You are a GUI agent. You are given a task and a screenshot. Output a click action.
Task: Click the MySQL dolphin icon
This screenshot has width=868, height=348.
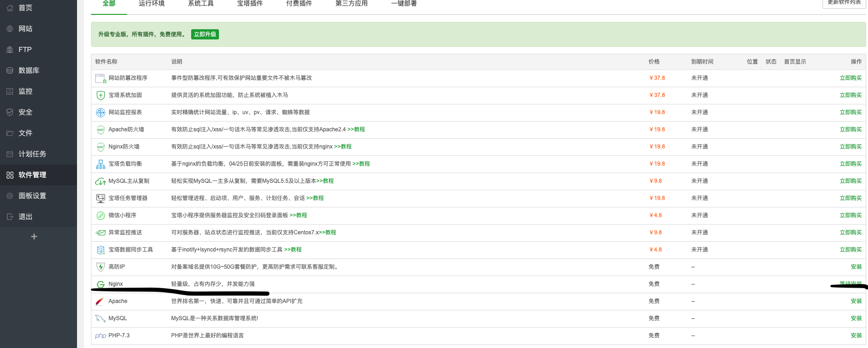coord(101,318)
